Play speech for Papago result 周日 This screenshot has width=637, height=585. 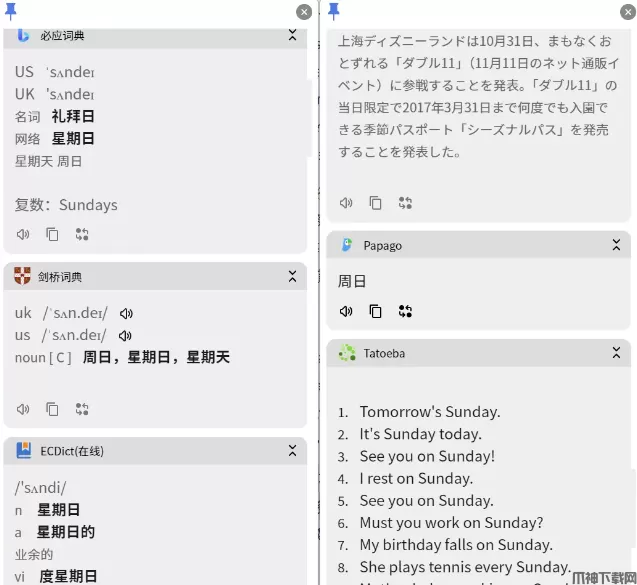point(346,311)
